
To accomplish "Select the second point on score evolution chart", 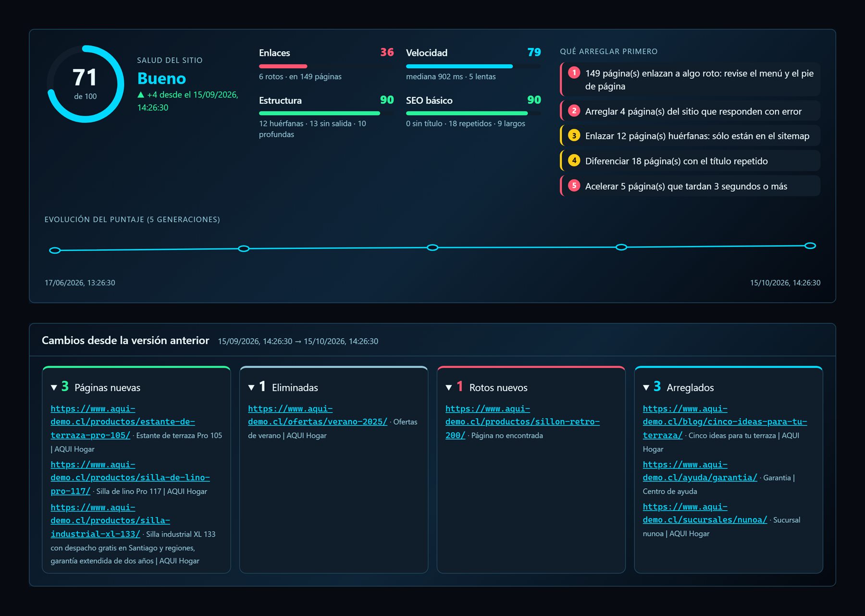I will [x=244, y=248].
